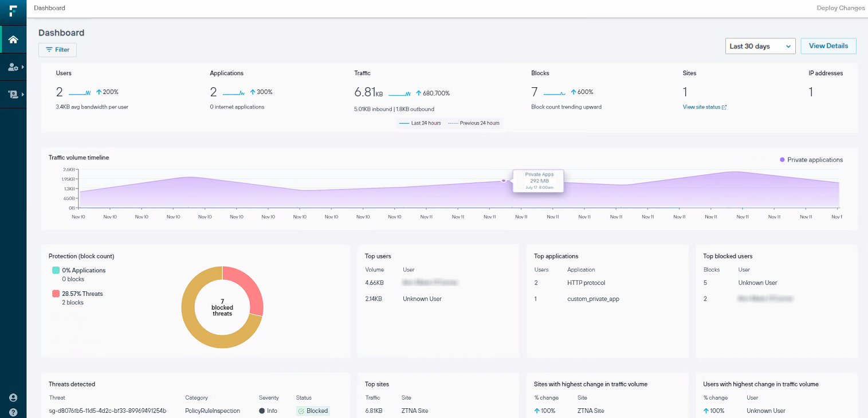Select Dashboard in the top breadcrumb bar
The width and height of the screenshot is (868, 418).
(x=49, y=7)
